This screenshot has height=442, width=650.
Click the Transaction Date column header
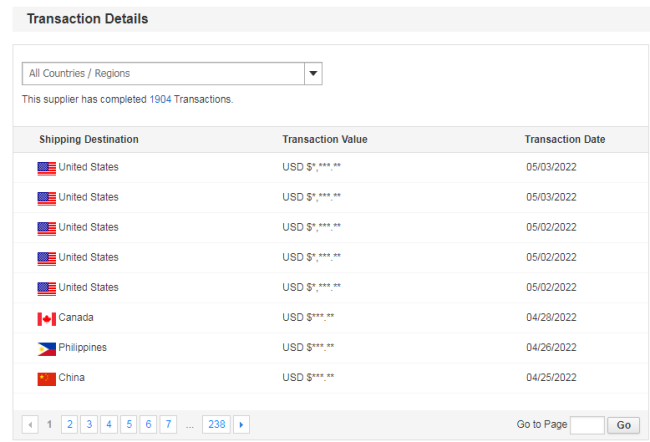564,139
